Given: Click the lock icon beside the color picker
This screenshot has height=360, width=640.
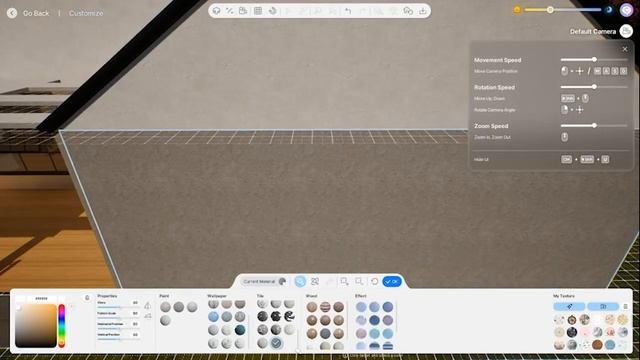Looking at the screenshot, I should (x=87, y=298).
